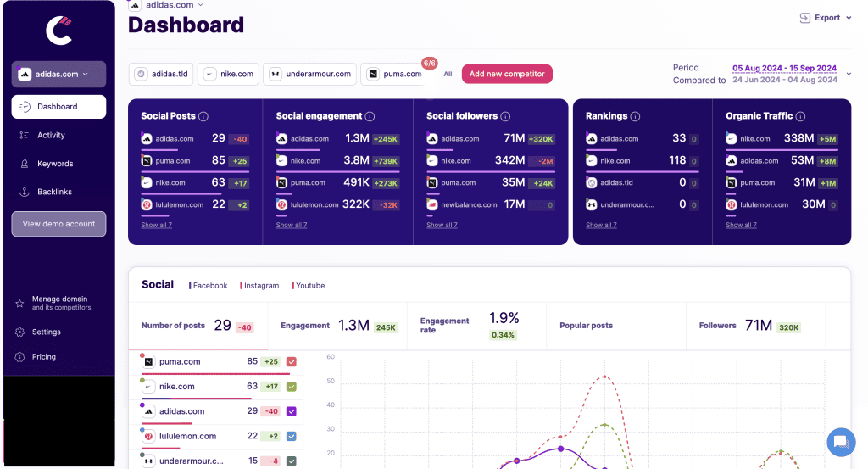
Task: Click the Social Posts info icon
Action: pyautogui.click(x=203, y=116)
